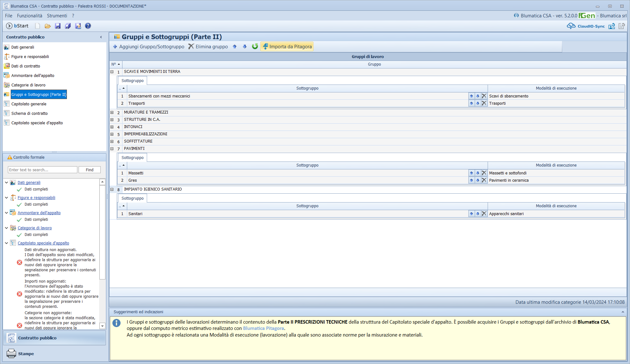Open Dati di contratto in sidebar
Screen dimensions: 630x364
pos(26,66)
